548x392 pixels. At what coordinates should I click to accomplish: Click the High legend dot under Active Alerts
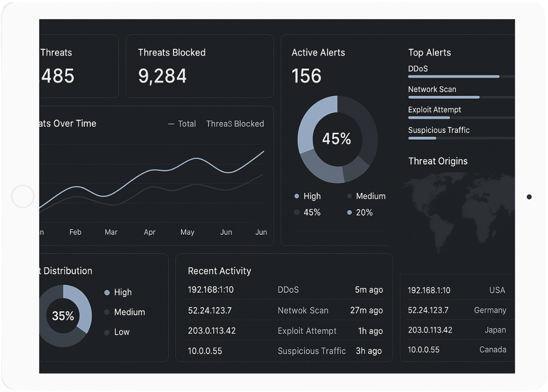point(297,196)
